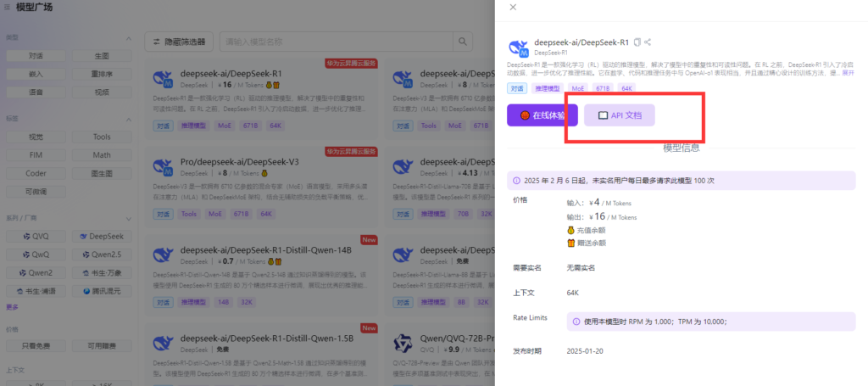Filter by QwQ series
Image resolution: width=868 pixels, height=386 pixels.
click(36, 255)
